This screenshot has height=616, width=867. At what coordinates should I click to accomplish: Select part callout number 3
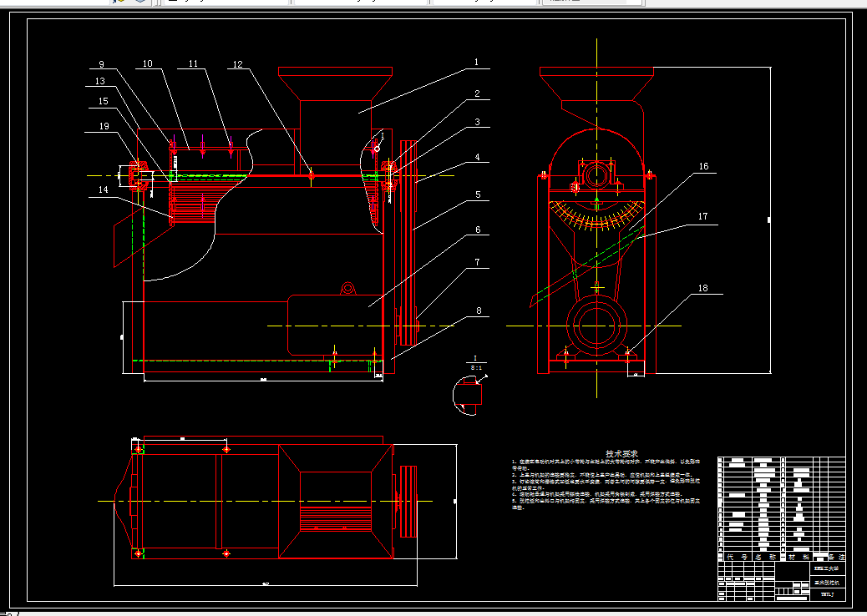pyautogui.click(x=477, y=122)
